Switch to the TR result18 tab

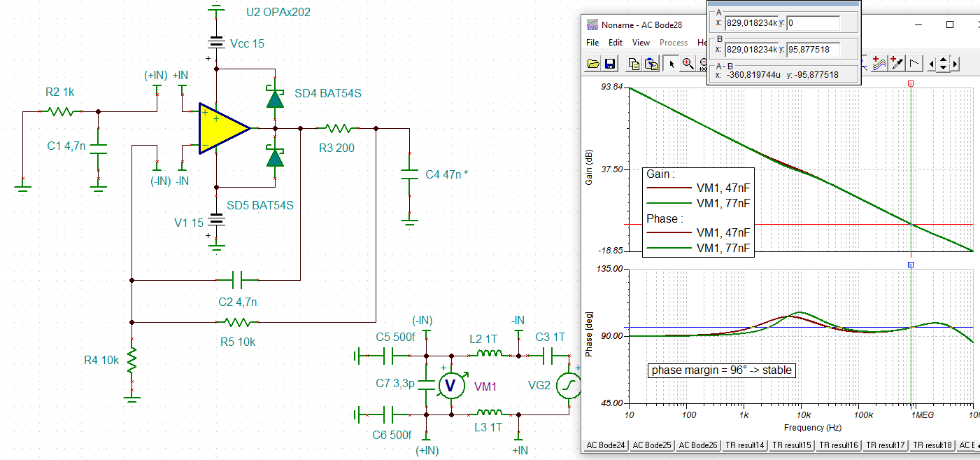click(932, 445)
